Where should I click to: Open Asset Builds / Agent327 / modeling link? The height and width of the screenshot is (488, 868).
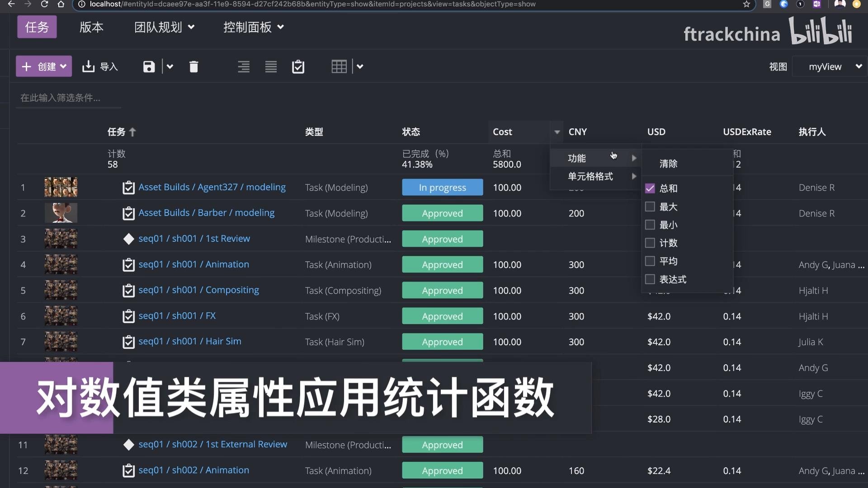pyautogui.click(x=212, y=187)
